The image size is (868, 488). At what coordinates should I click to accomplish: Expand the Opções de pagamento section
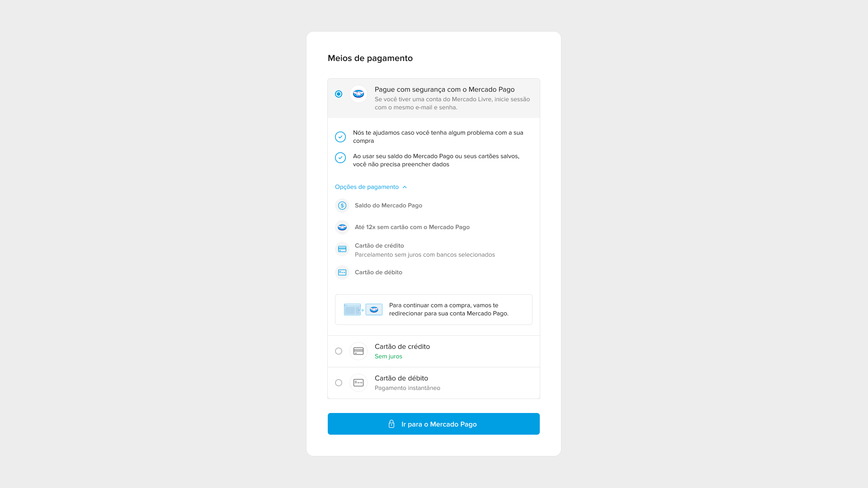pyautogui.click(x=371, y=187)
